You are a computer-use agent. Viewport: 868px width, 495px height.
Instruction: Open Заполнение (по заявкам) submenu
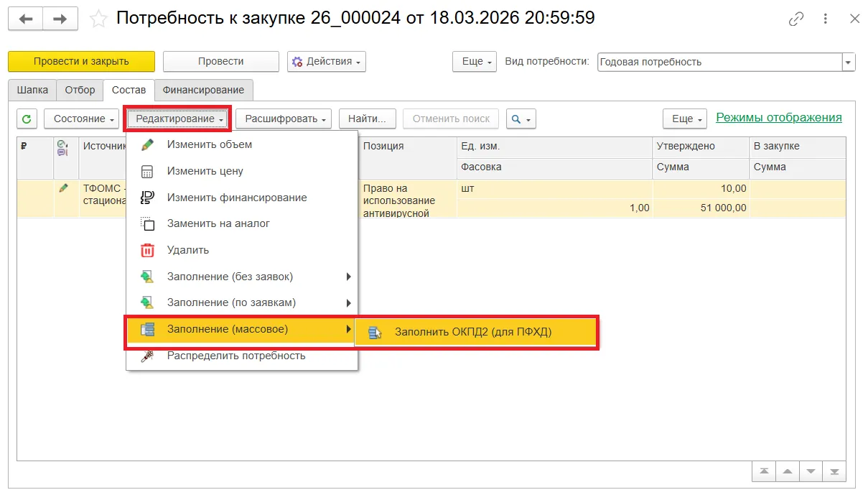(x=242, y=302)
